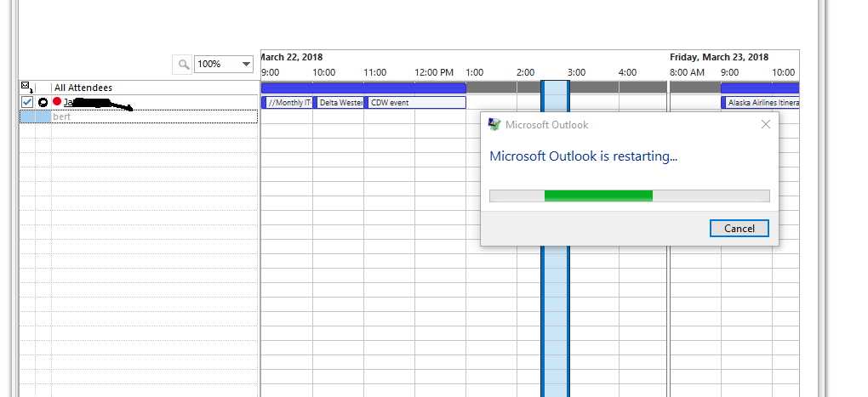
Task: Click the Outlook icon in dialog title
Action: pyautogui.click(x=494, y=124)
